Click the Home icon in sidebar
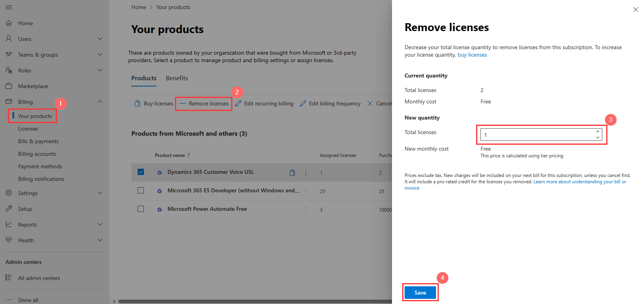This screenshot has width=644, height=304. (9, 23)
